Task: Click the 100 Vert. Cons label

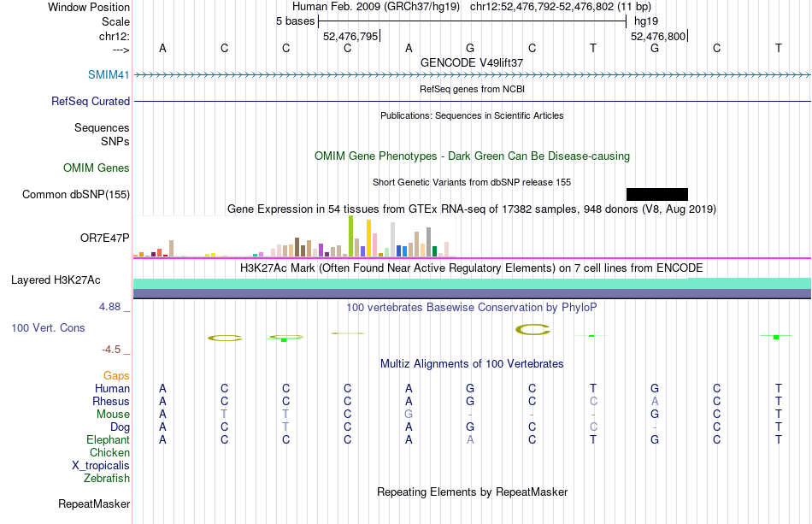Action: click(x=48, y=327)
